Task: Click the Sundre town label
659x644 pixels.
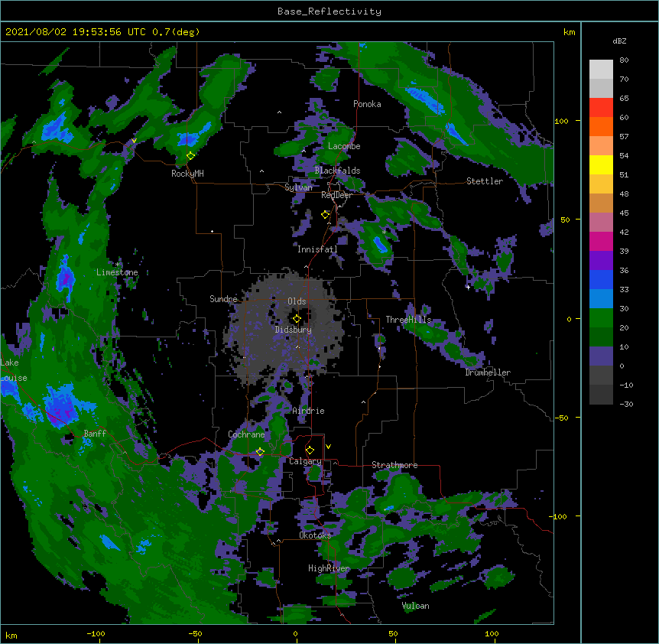Action: (x=223, y=299)
